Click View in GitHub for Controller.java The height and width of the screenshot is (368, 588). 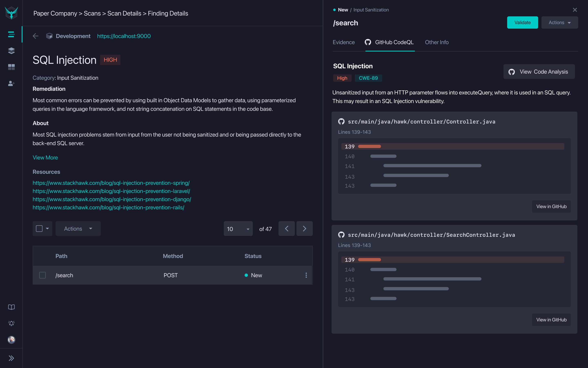coord(551,206)
